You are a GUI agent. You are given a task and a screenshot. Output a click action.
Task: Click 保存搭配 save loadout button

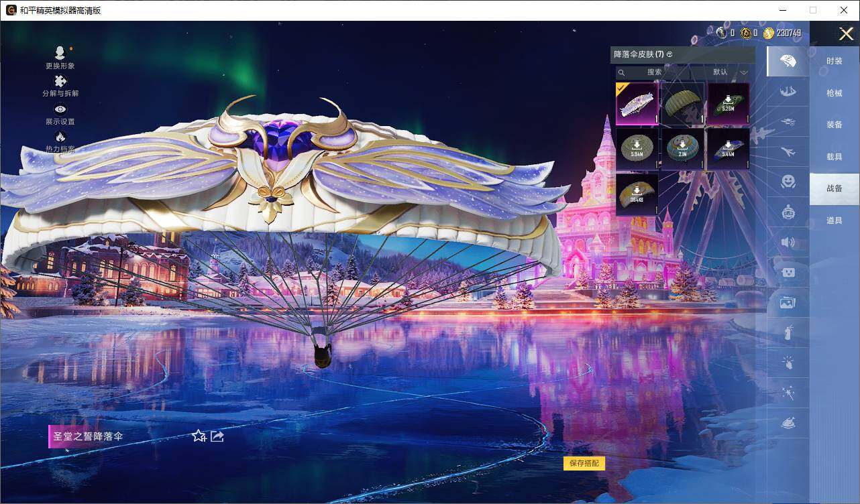tap(584, 463)
